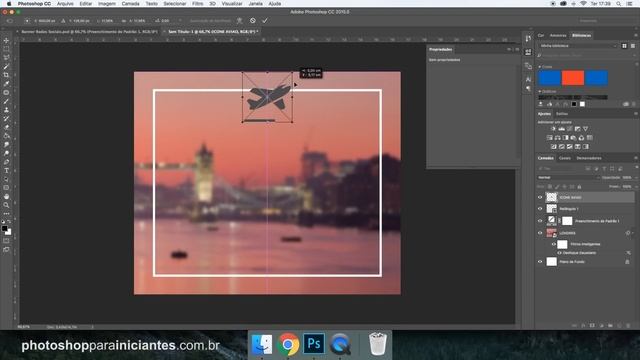Collapse the Cores section in Bibliotecas
The width and height of the screenshot is (640, 360).
540,67
